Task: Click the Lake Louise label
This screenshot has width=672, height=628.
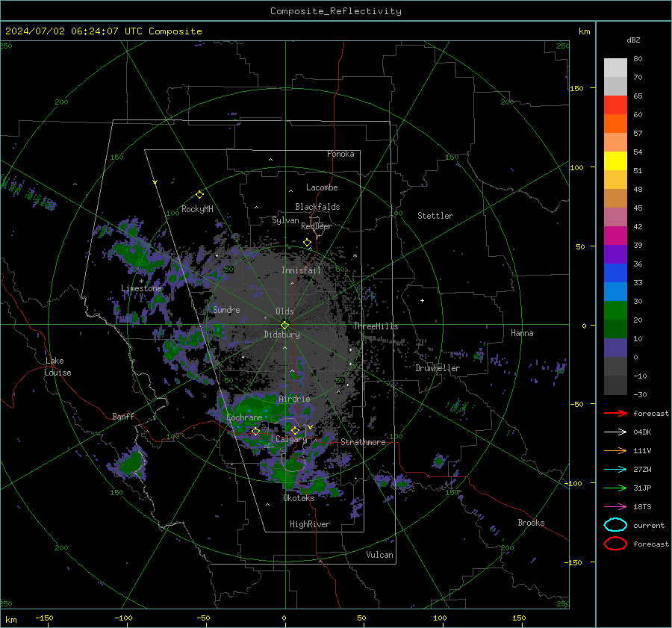Action: (57, 367)
